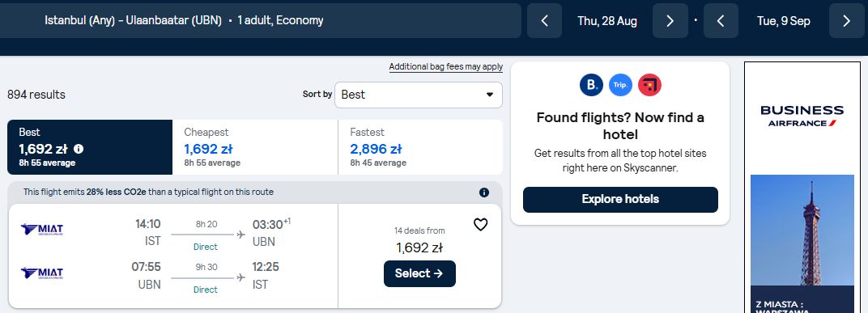Screen dimensions: 868x313
Task: Move return date later than Tue, 9 Sep
Action: coord(846,21)
